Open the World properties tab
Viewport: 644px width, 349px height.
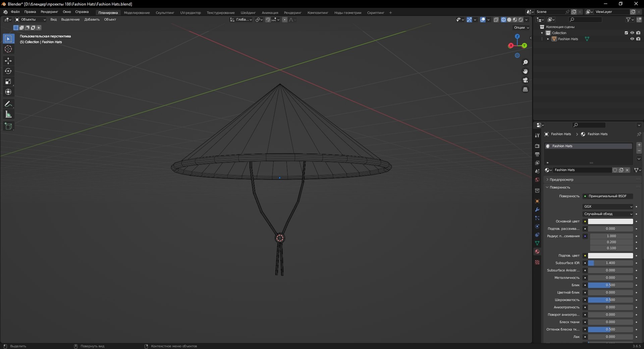537,180
